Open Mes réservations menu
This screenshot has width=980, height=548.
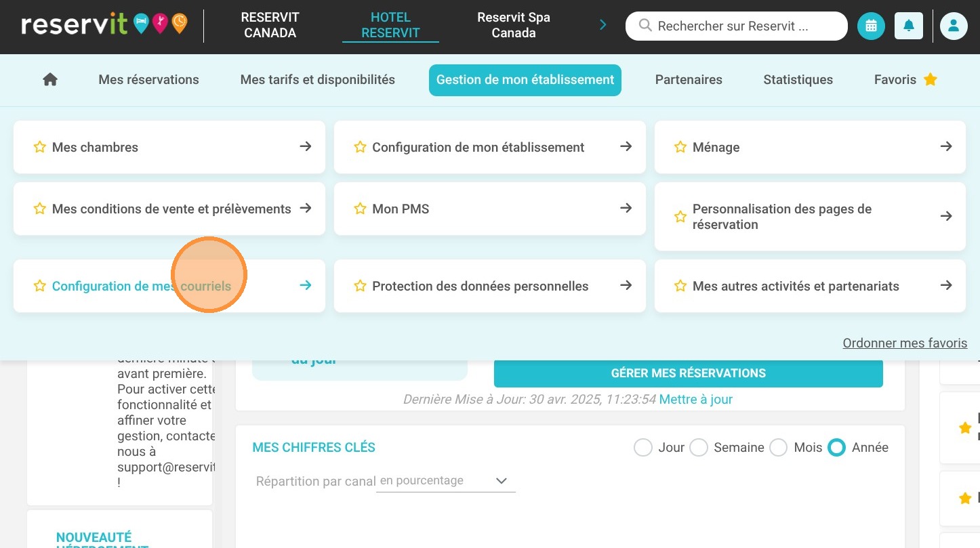pos(149,80)
